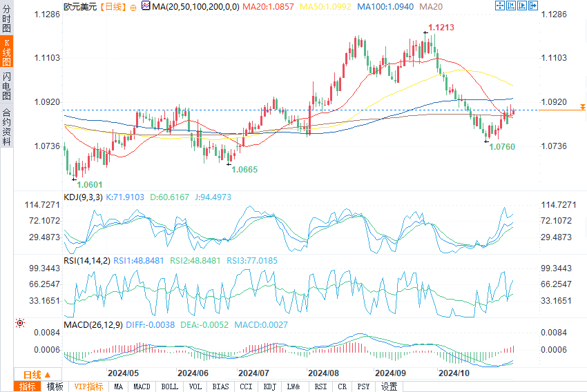Switch to the 模板 bottom tab

pyautogui.click(x=55, y=386)
